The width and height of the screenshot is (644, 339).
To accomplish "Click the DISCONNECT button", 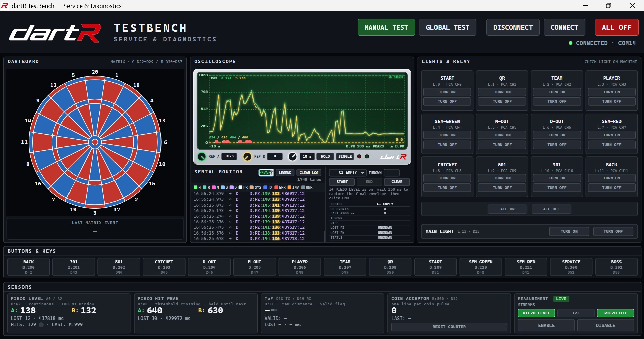I will pyautogui.click(x=513, y=27).
